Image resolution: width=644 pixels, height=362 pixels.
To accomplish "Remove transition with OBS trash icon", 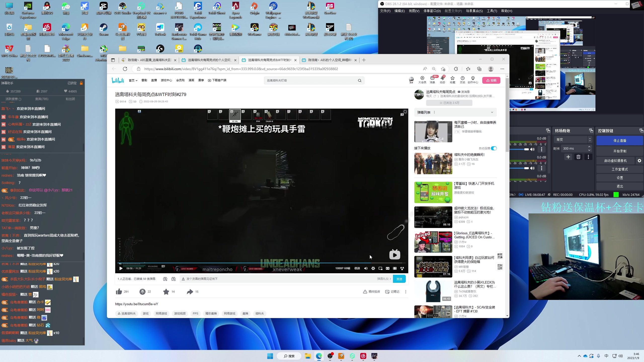I will [578, 157].
